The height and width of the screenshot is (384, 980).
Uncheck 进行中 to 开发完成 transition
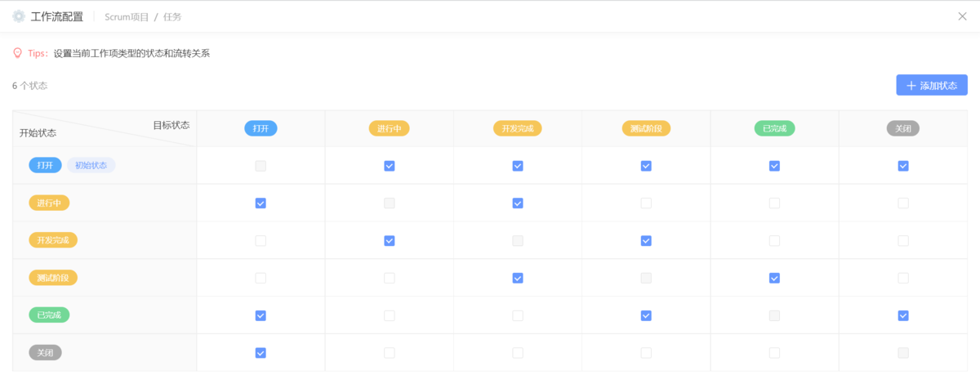coord(518,203)
